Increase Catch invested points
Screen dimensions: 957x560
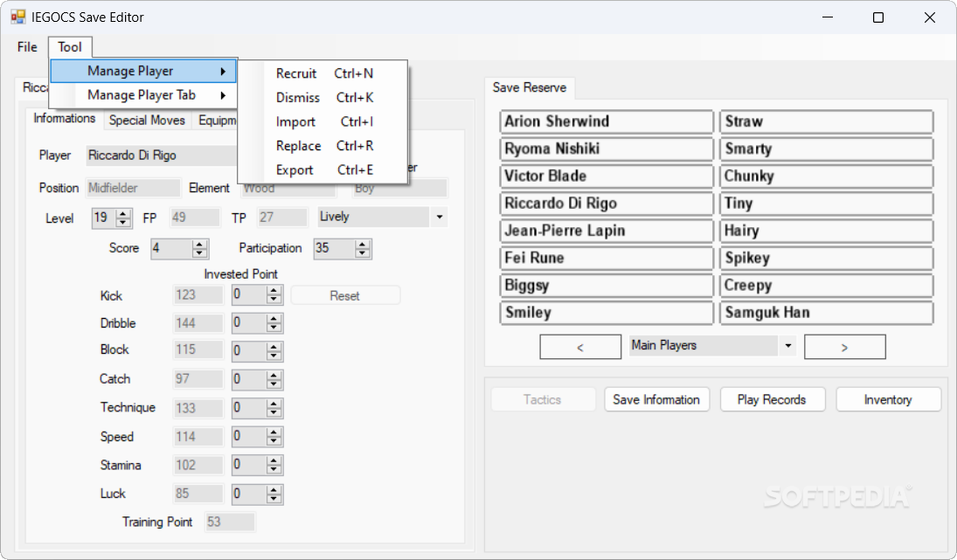coord(274,375)
